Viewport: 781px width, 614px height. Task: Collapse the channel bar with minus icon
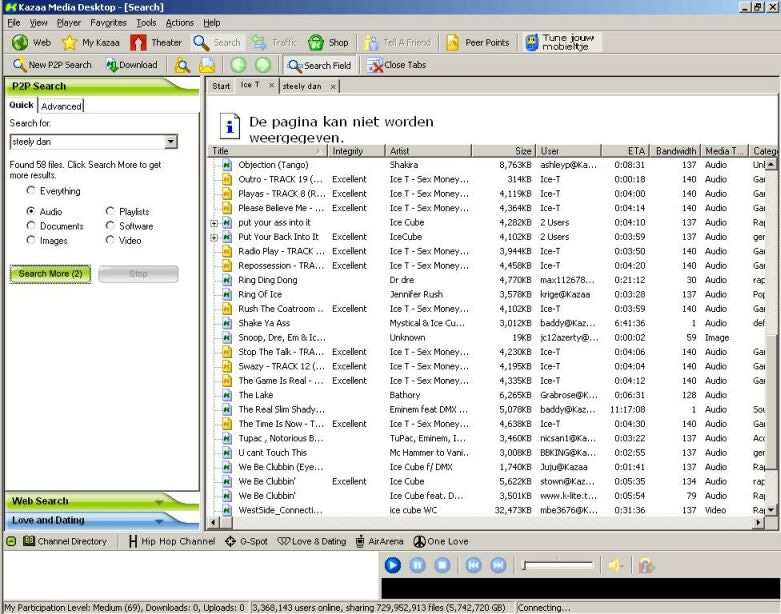[11, 541]
